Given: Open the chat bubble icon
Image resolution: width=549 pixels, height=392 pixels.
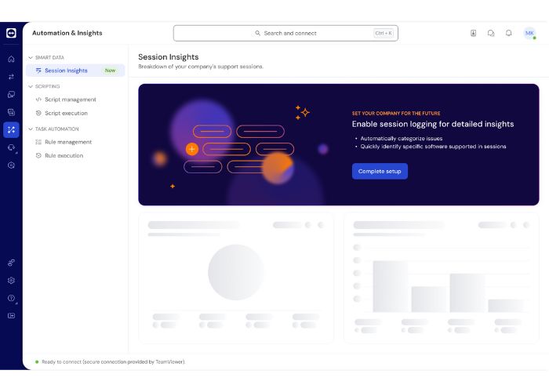Looking at the screenshot, I should click(491, 33).
